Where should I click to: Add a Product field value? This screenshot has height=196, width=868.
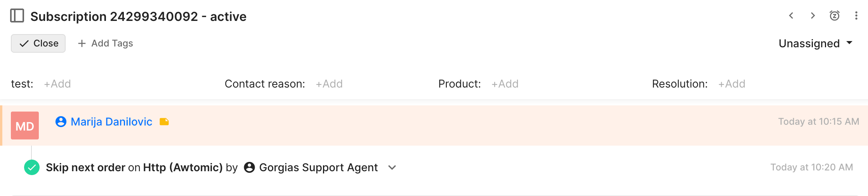coord(505,84)
